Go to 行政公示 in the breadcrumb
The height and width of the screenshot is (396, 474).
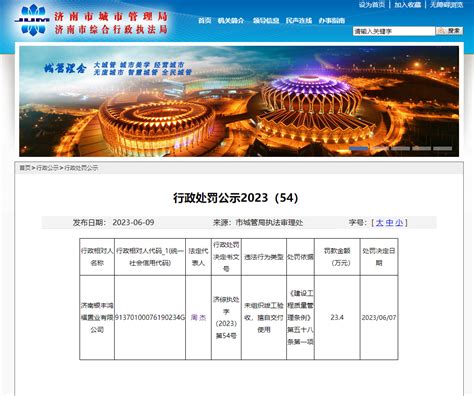pos(47,168)
